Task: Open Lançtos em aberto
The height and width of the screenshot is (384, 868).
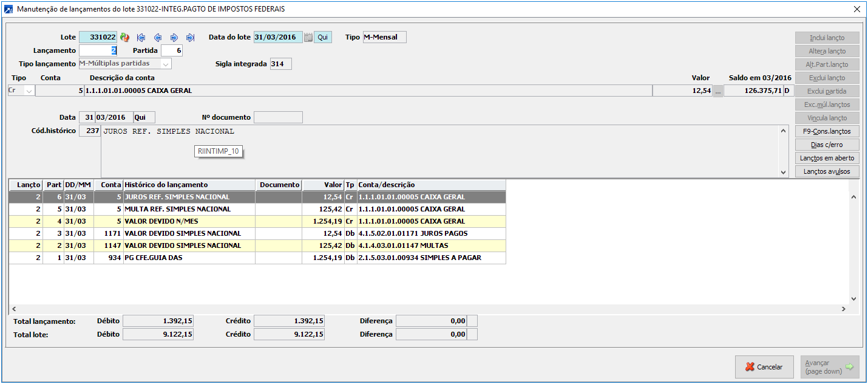Action: click(827, 158)
